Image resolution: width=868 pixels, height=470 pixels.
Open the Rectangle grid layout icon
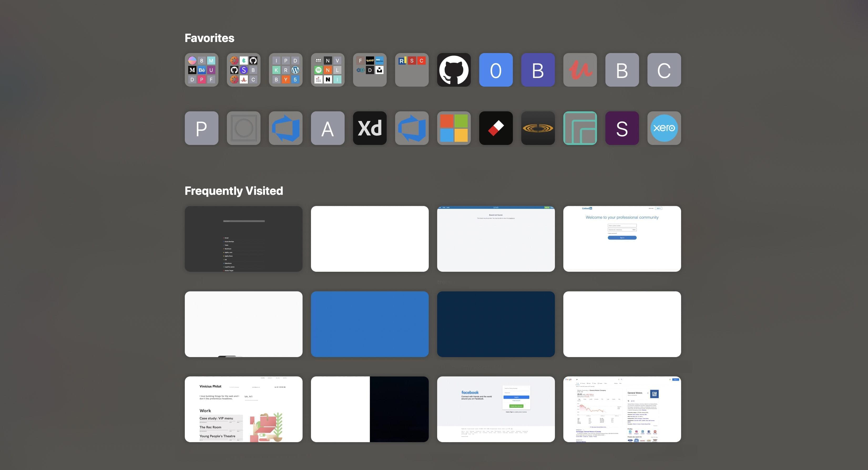(x=580, y=128)
